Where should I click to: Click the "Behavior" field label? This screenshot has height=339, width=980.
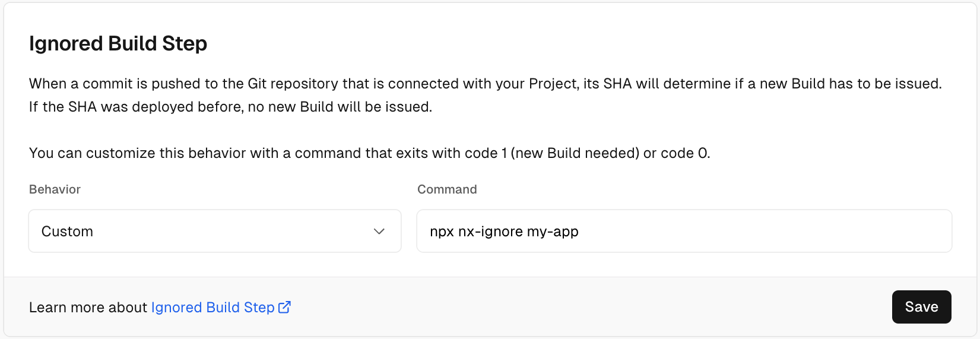(55, 189)
